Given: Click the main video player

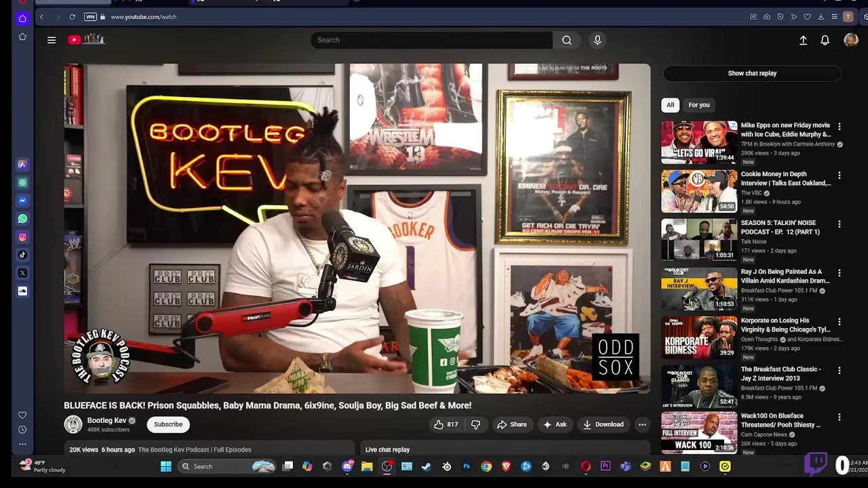Looking at the screenshot, I should [x=357, y=228].
